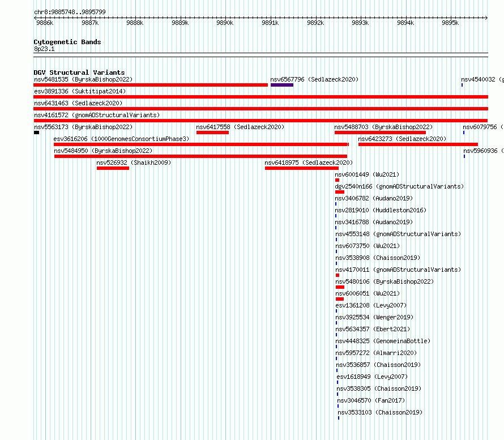Open the nsv6006051 (Wu2021) label
The width and height of the screenshot is (504, 440).
point(368,293)
